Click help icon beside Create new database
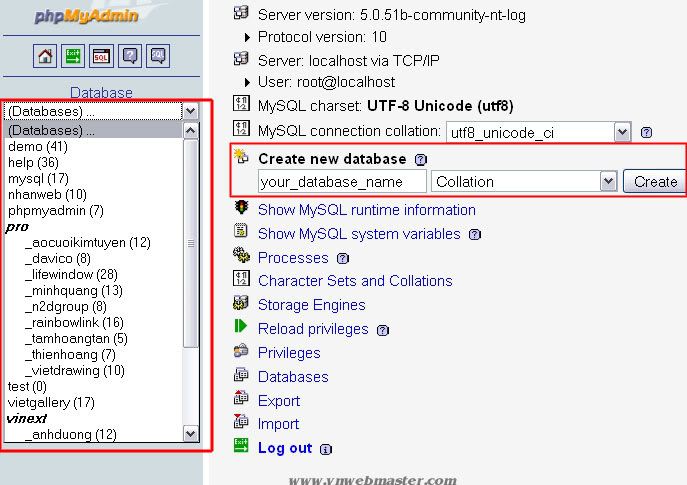This screenshot has height=485, width=687. click(421, 159)
